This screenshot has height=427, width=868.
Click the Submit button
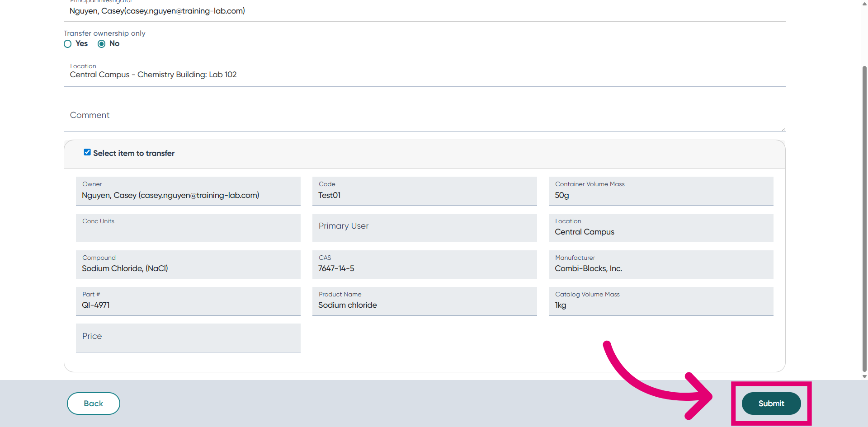[x=771, y=404]
